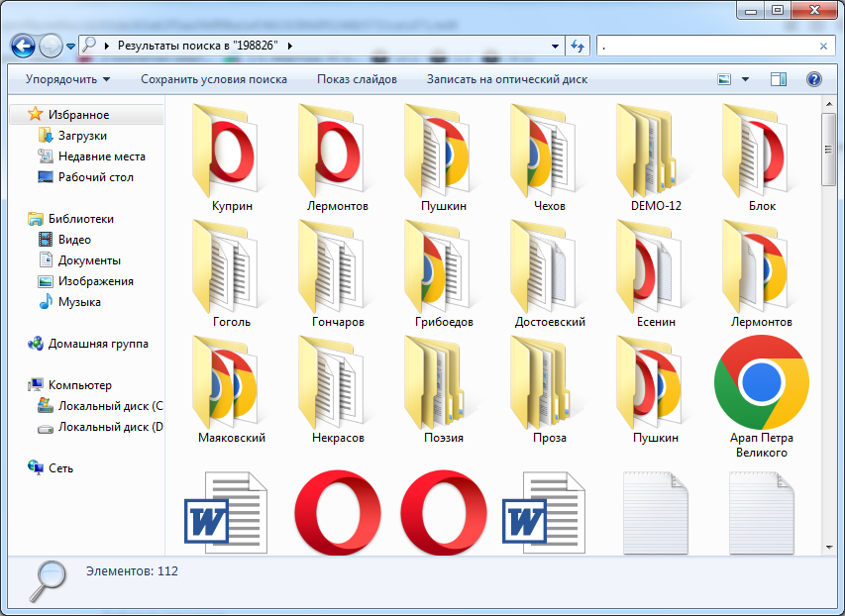The image size is (845, 616).
Task: Click the Результаты поиска breadcrumb text
Action: [x=198, y=46]
